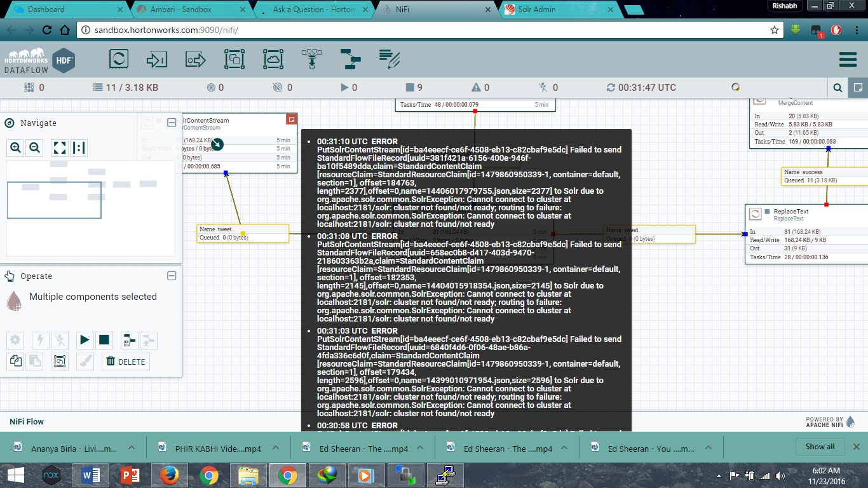Select the Template tool
The height and width of the screenshot is (488, 868).
tap(351, 59)
